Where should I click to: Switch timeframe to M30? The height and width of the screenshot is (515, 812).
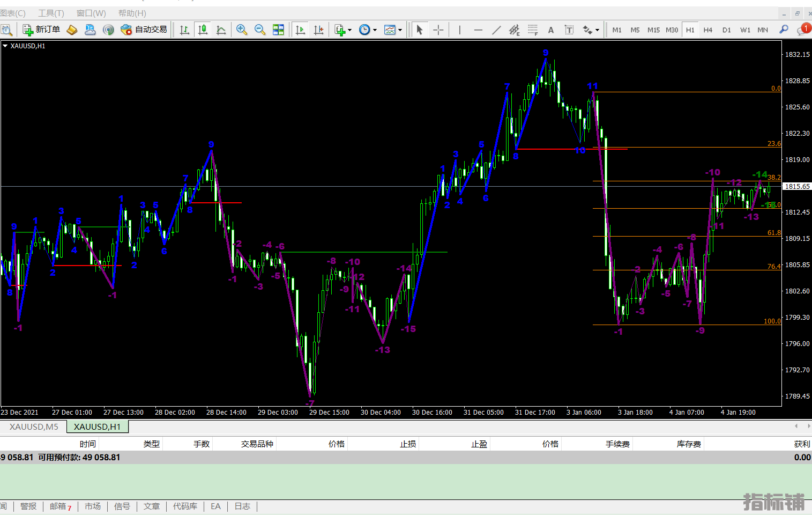(672, 30)
